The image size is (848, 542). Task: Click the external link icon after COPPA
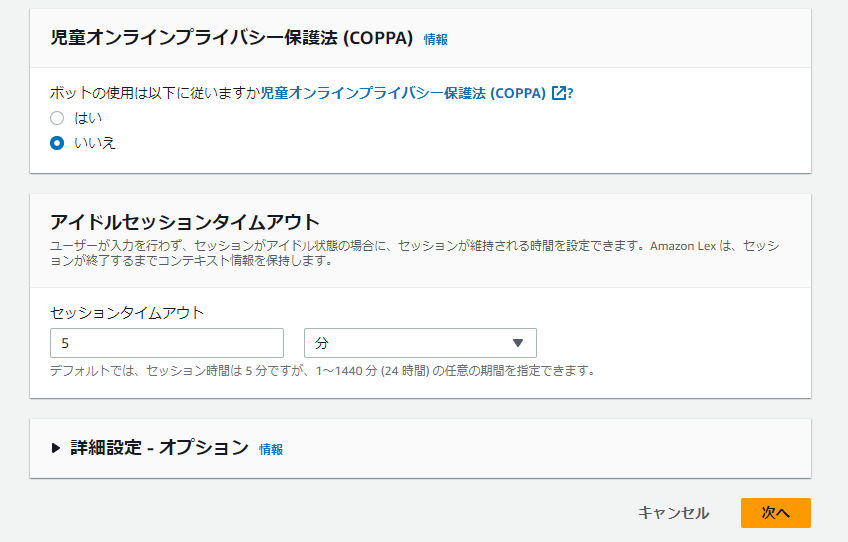point(559,93)
